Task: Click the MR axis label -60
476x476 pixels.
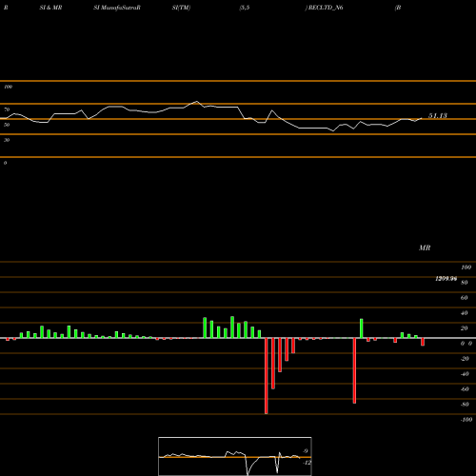Action: (x=465, y=389)
